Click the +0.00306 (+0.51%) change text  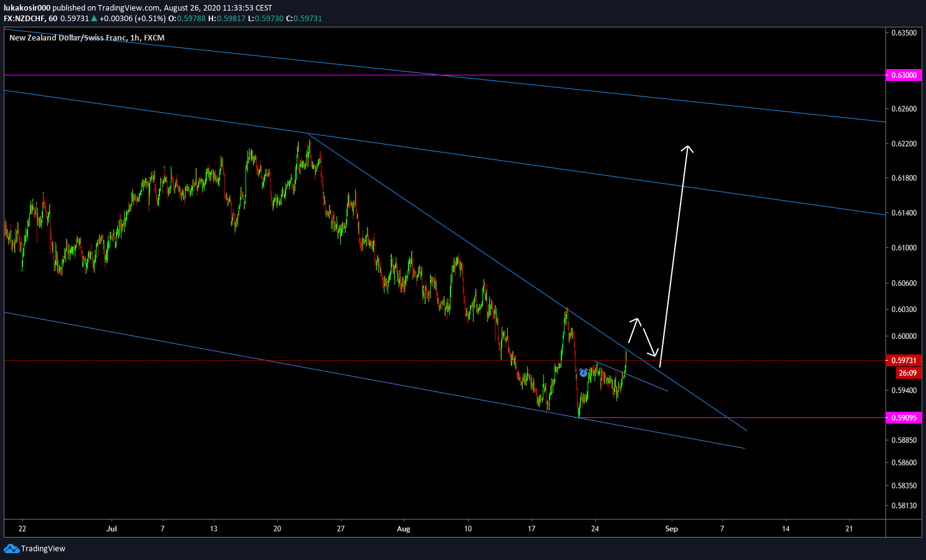[133, 19]
